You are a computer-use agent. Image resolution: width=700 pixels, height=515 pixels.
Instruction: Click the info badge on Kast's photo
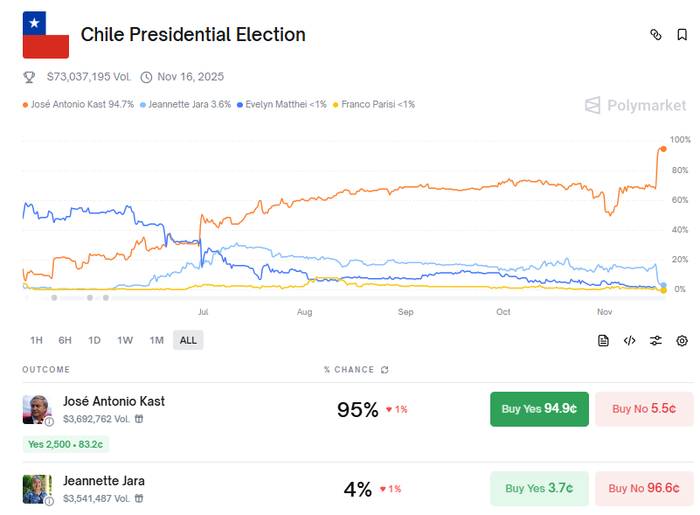(49, 421)
